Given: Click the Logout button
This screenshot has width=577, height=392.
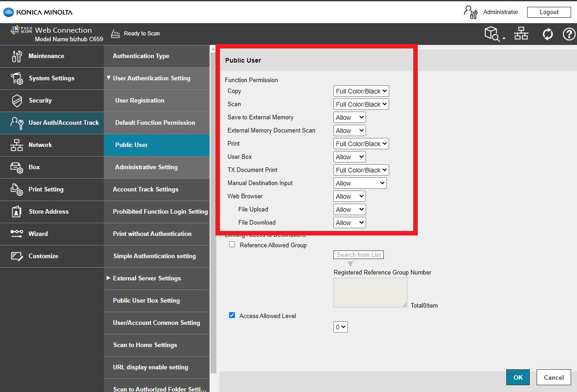Looking at the screenshot, I should 549,12.
